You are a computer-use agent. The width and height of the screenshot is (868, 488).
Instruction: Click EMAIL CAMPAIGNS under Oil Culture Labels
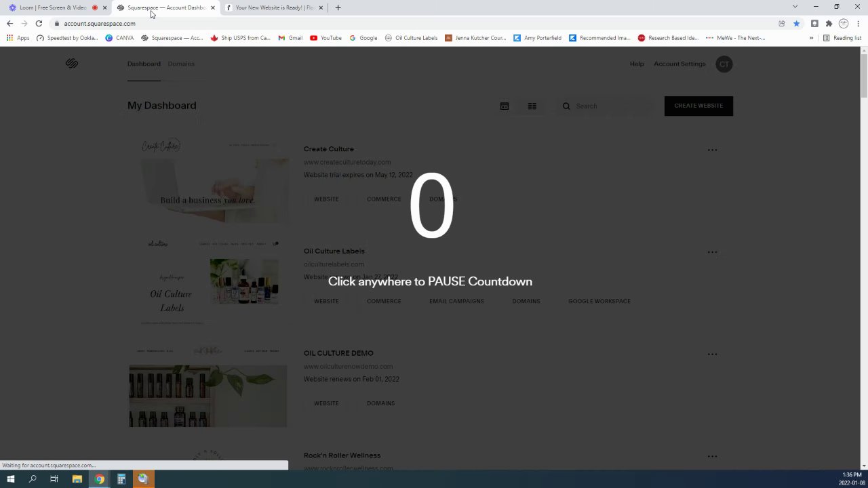tap(456, 301)
